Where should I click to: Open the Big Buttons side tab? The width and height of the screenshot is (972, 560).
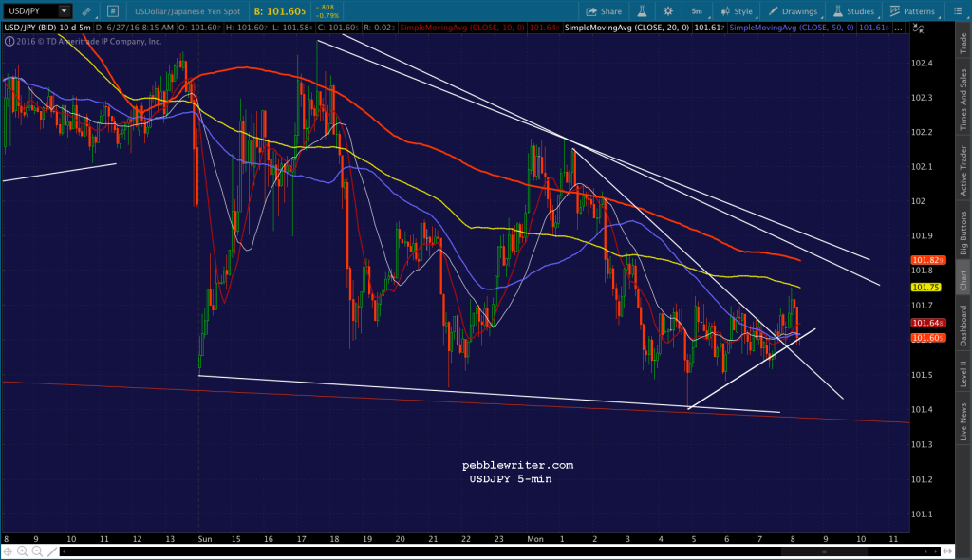pyautogui.click(x=963, y=233)
